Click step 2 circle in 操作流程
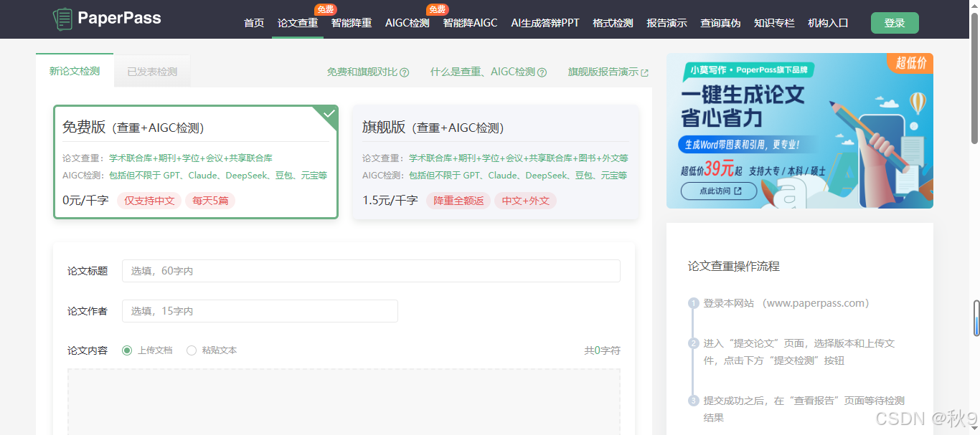The width and height of the screenshot is (980, 435). pos(694,343)
